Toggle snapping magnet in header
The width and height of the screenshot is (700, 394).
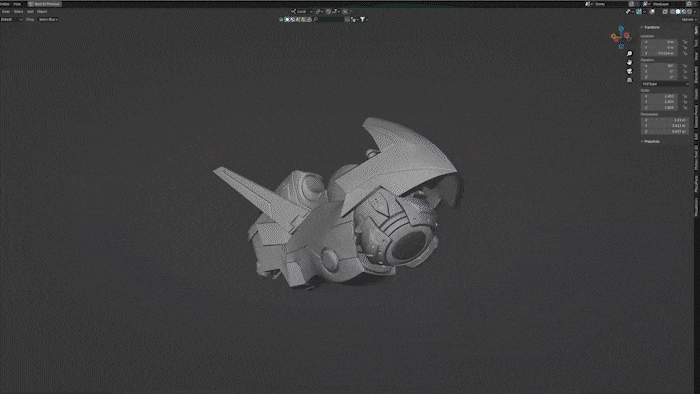(x=328, y=12)
